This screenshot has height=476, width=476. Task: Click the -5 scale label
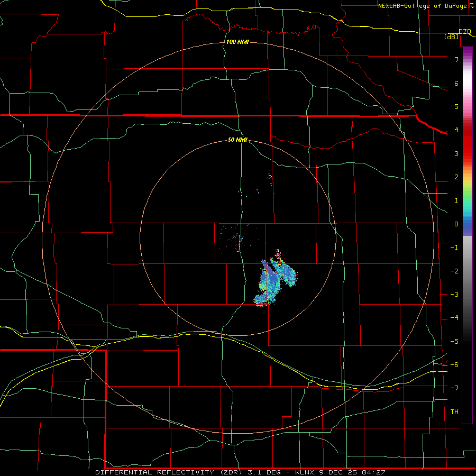click(454, 342)
